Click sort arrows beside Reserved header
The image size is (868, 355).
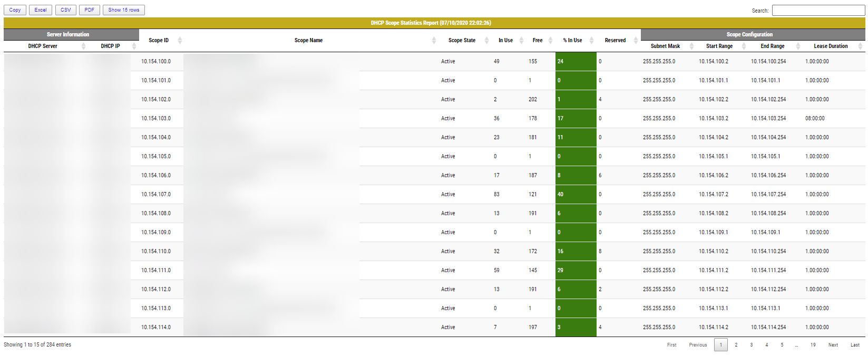coord(636,41)
